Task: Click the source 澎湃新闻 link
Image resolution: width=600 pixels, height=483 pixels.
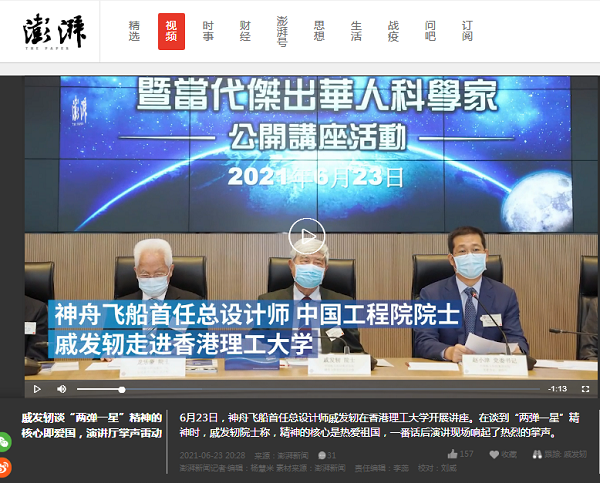Action: [293, 455]
